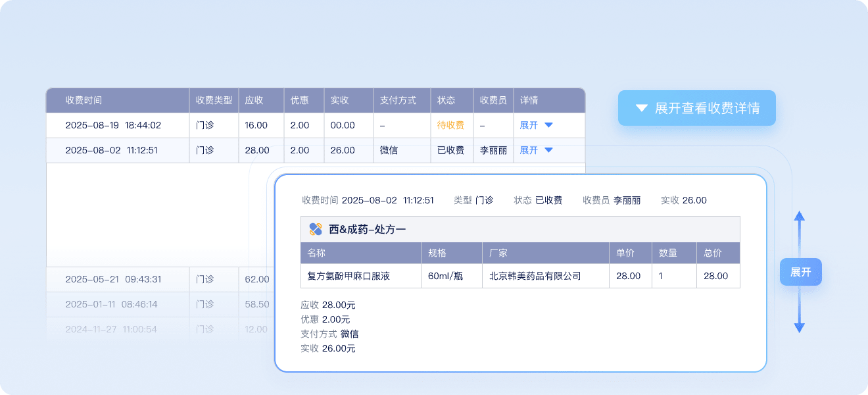The height and width of the screenshot is (395, 868).
Task: Select the 北京韩美药品有限公司 manufacturer cell
Action: (535, 276)
